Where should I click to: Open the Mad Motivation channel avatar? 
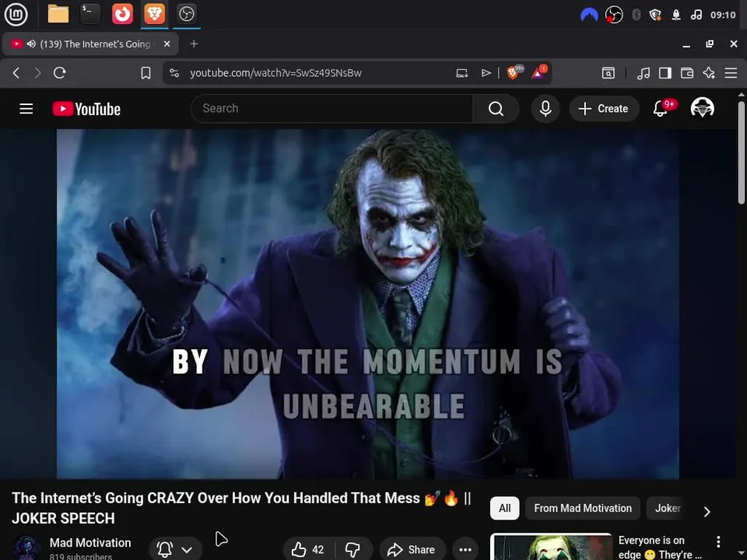coord(26,548)
